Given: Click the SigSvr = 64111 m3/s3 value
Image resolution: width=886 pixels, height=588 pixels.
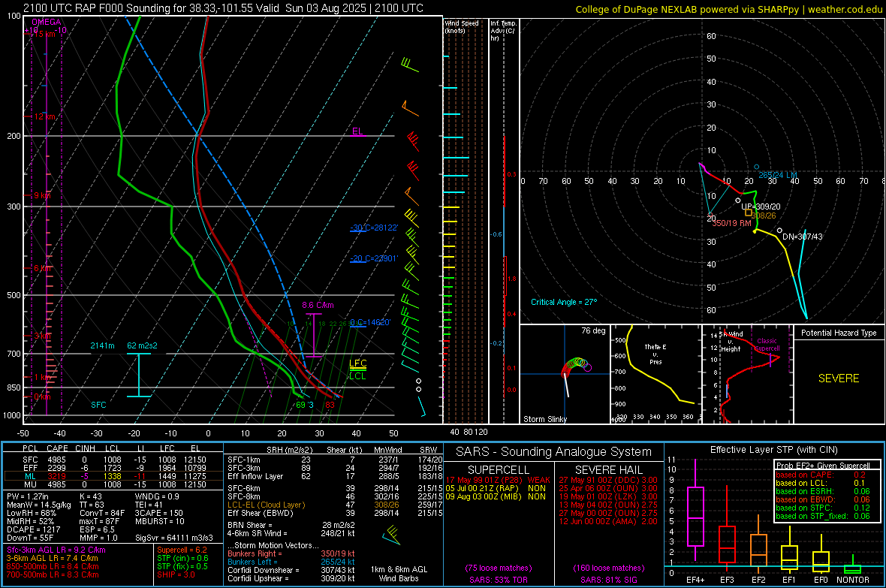Looking at the screenshot, I should (x=174, y=538).
